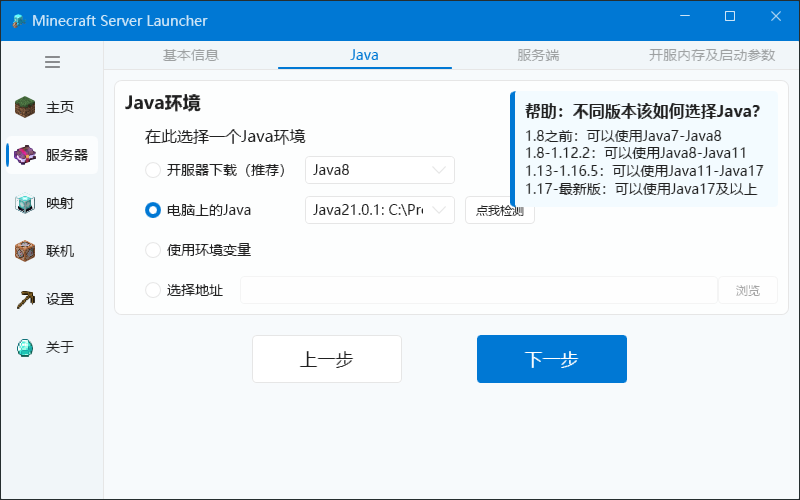Select 电脑上的Java radio button
The height and width of the screenshot is (500, 800).
click(x=153, y=210)
